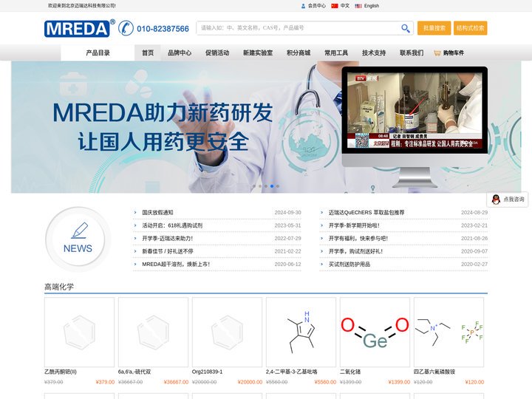Open the 产品目录 menu
Screen dimensions: 532x399
tap(98, 52)
